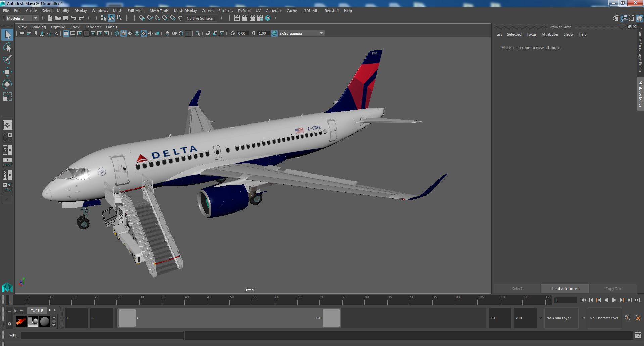
Task: Click the fire shelf icon in TURTLE shelf
Action: pos(21,322)
